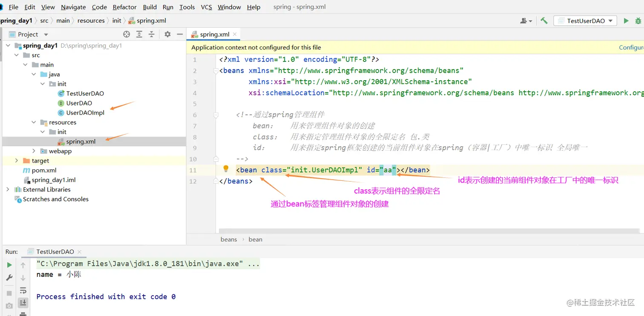644x316 pixels.
Task: Collapse the java folder node
Action: [x=34, y=74]
